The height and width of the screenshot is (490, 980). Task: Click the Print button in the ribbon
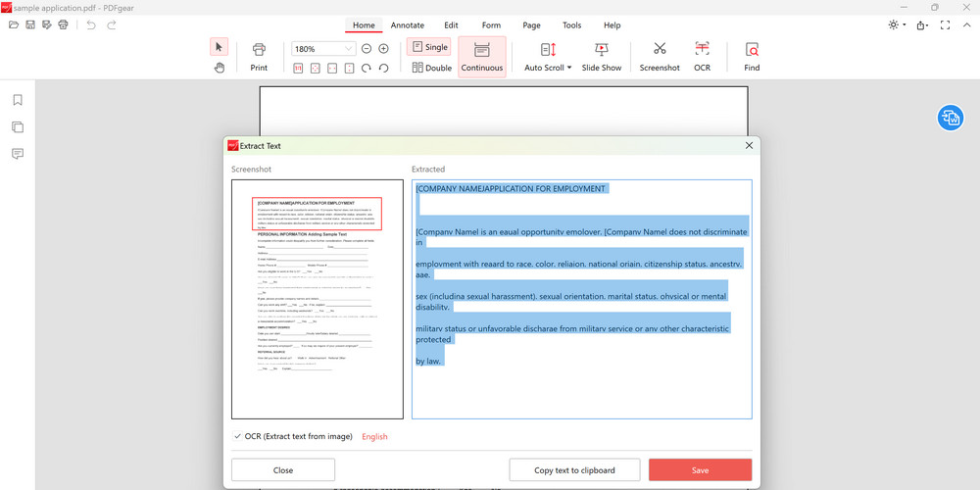coord(259,57)
